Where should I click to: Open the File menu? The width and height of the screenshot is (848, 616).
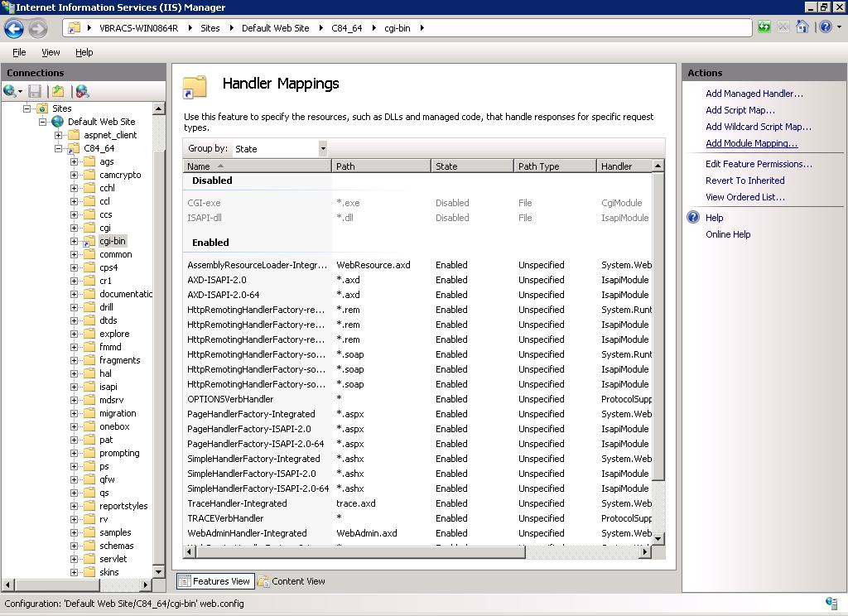click(x=19, y=52)
